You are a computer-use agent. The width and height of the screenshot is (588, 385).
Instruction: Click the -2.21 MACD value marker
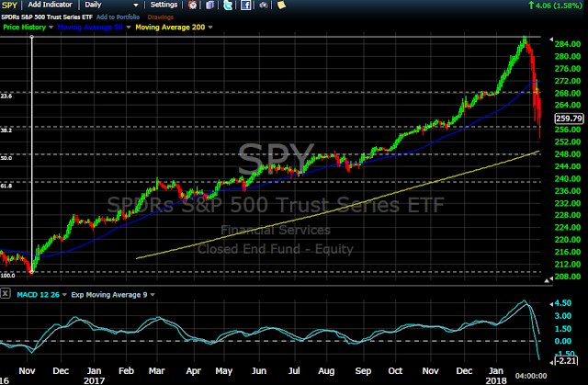pyautogui.click(x=566, y=361)
